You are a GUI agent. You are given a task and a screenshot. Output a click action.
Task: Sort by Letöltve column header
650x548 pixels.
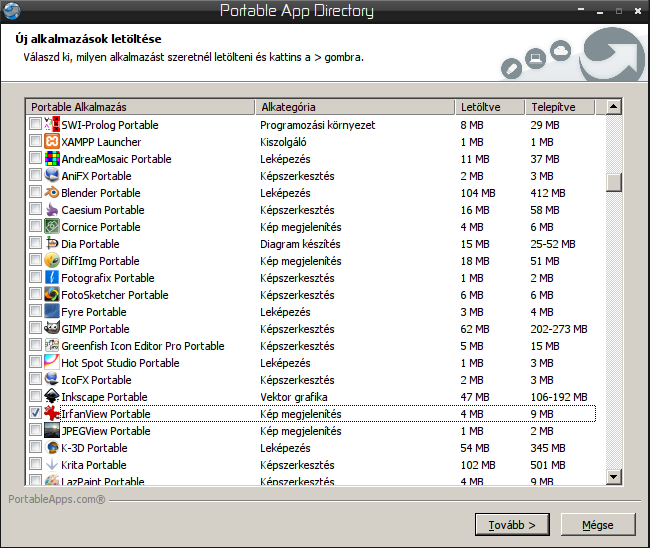pyautogui.click(x=490, y=107)
